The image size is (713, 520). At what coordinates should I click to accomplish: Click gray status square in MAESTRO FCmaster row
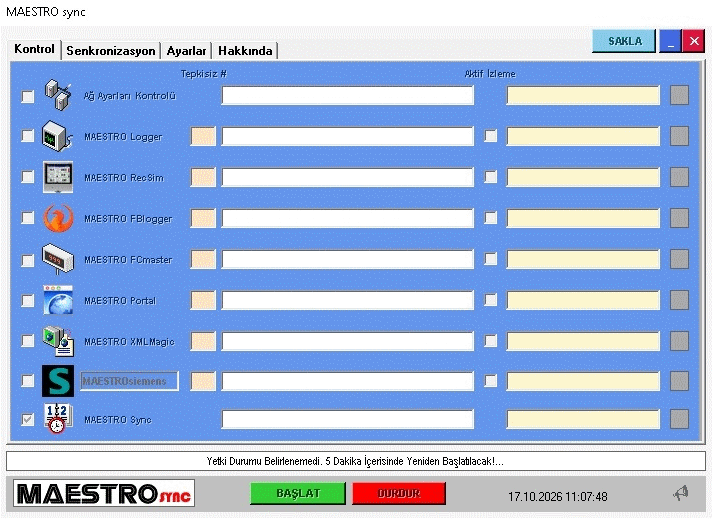click(x=679, y=259)
